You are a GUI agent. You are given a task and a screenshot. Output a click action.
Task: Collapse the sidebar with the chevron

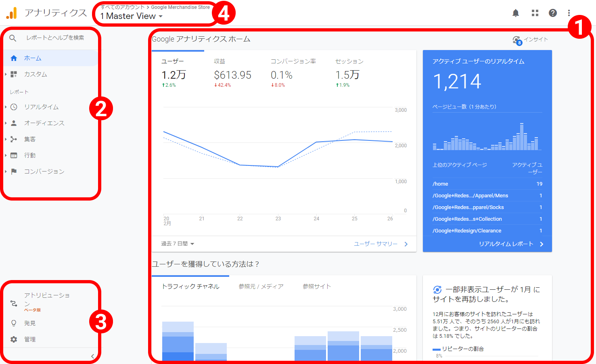tap(93, 356)
